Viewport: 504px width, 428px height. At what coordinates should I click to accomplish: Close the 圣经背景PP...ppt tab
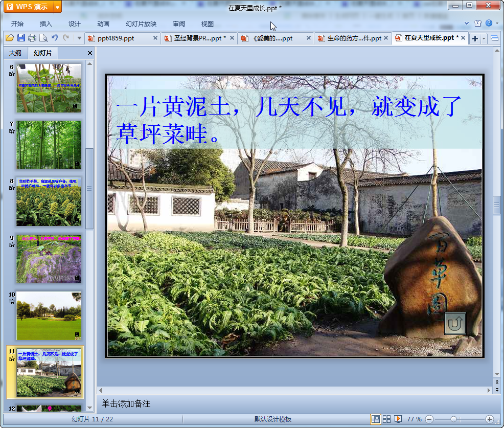232,38
